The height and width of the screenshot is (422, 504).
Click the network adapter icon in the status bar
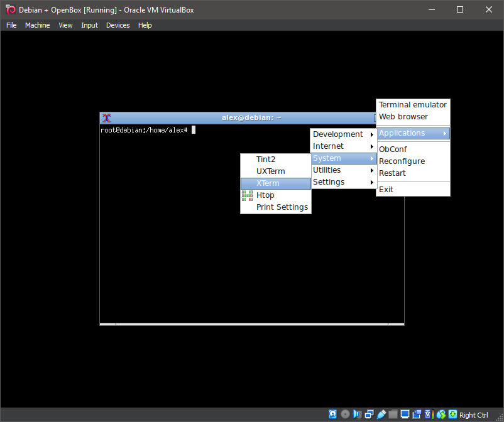tap(369, 414)
